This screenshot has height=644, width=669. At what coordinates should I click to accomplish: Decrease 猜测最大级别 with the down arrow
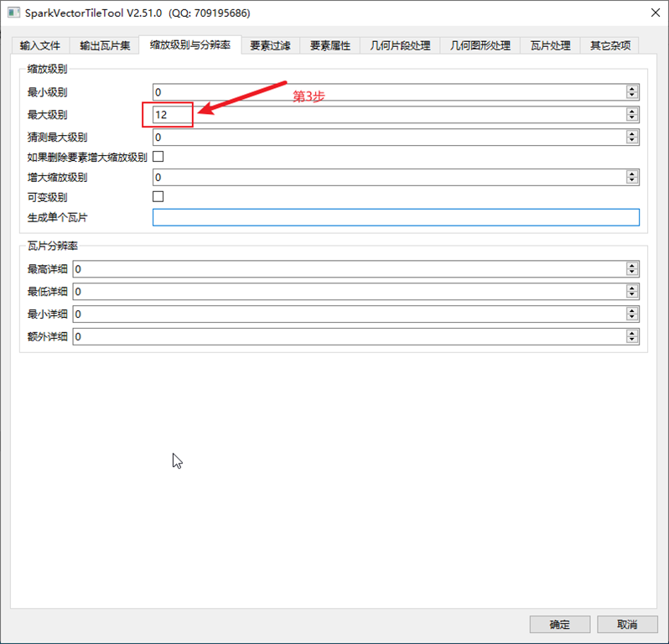coord(632,141)
